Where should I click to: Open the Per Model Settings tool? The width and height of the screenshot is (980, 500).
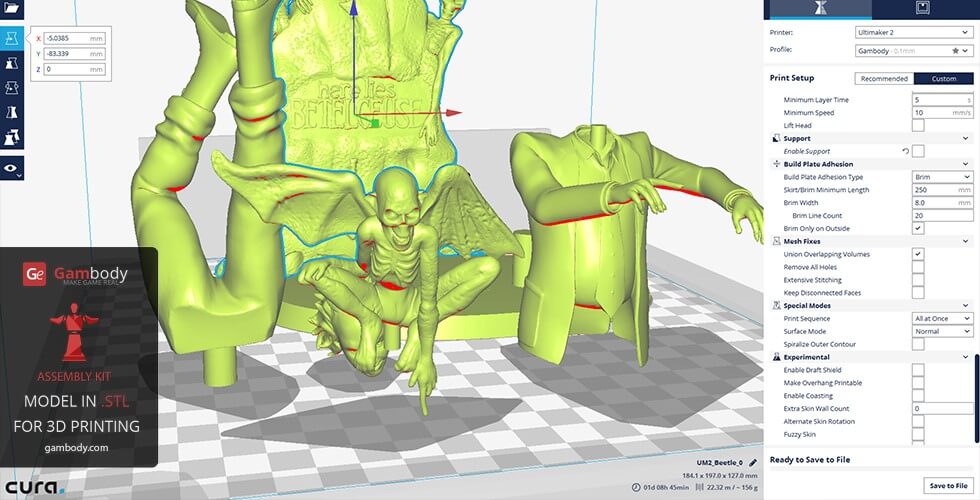click(x=12, y=137)
